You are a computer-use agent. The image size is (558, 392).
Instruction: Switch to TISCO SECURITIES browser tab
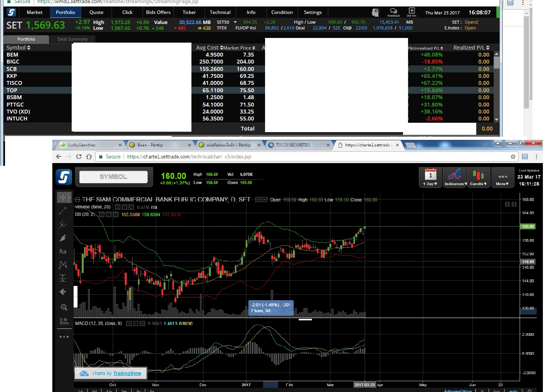click(x=298, y=145)
